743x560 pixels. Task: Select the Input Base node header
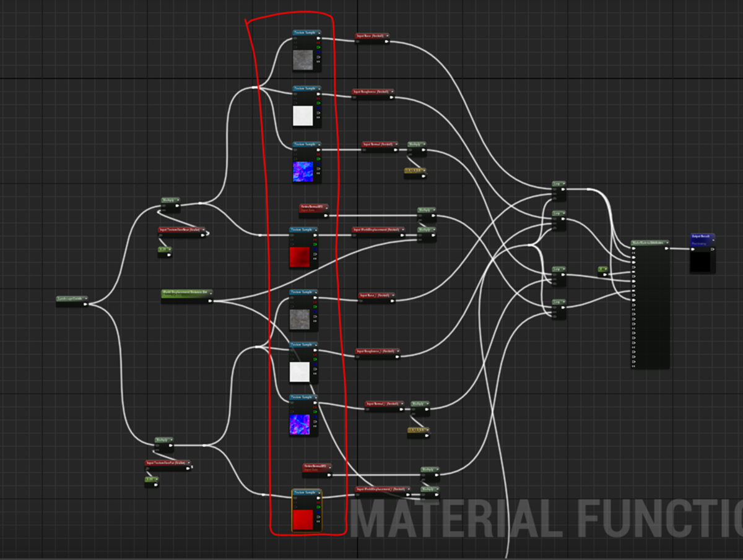click(x=371, y=36)
